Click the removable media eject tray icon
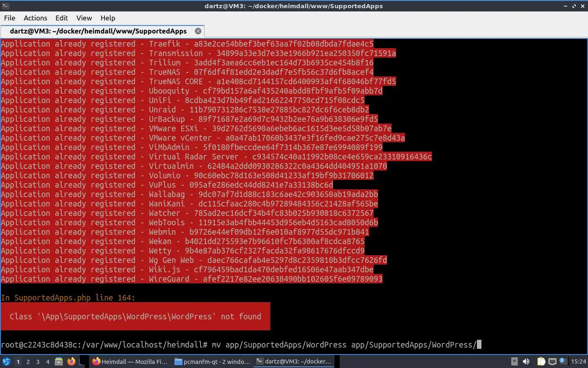Viewport: 588px width, 368px height. 514,361
